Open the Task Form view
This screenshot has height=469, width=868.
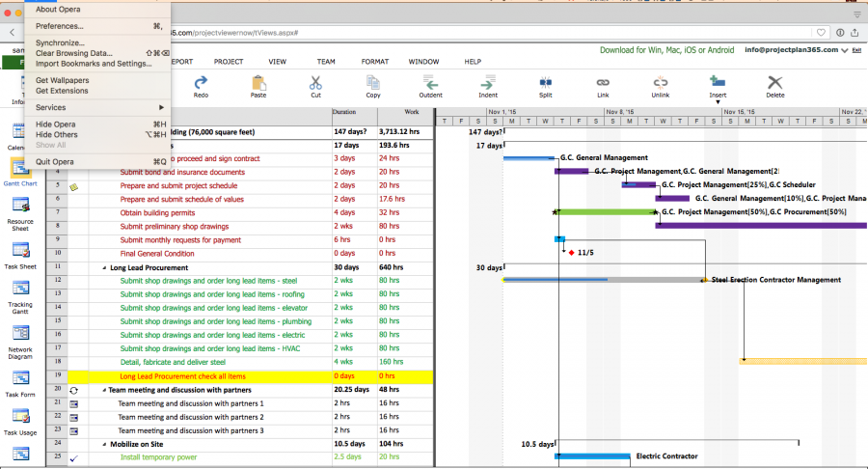point(20,384)
